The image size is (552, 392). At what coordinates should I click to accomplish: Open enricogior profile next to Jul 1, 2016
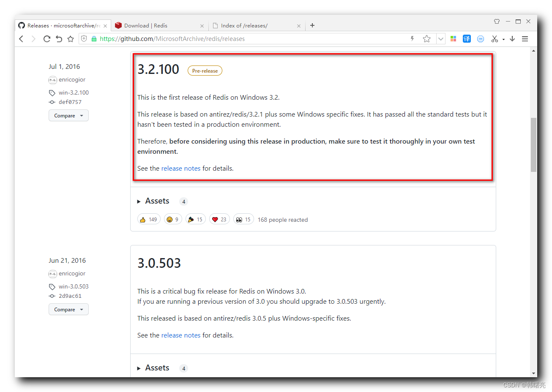72,79
